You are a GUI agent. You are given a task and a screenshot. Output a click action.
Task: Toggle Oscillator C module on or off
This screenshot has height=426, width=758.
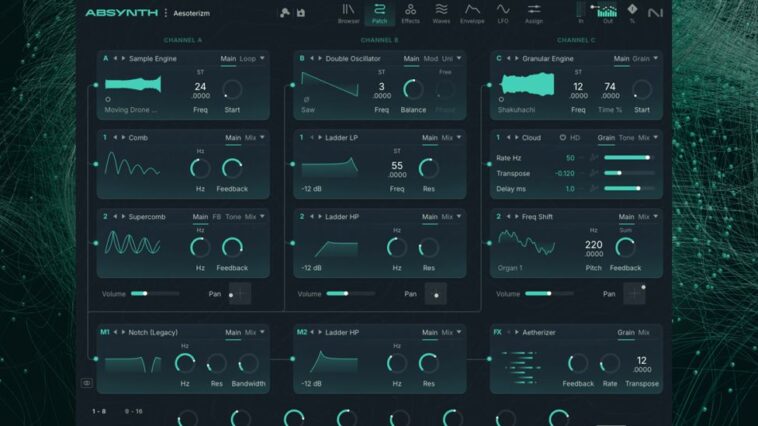(498, 59)
